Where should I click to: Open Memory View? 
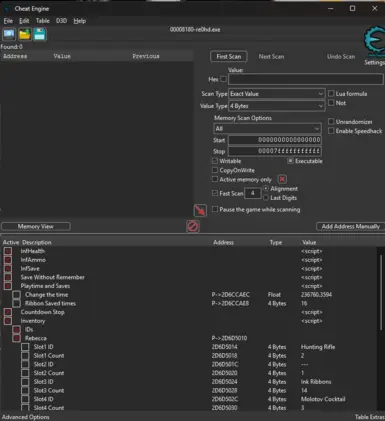36,226
